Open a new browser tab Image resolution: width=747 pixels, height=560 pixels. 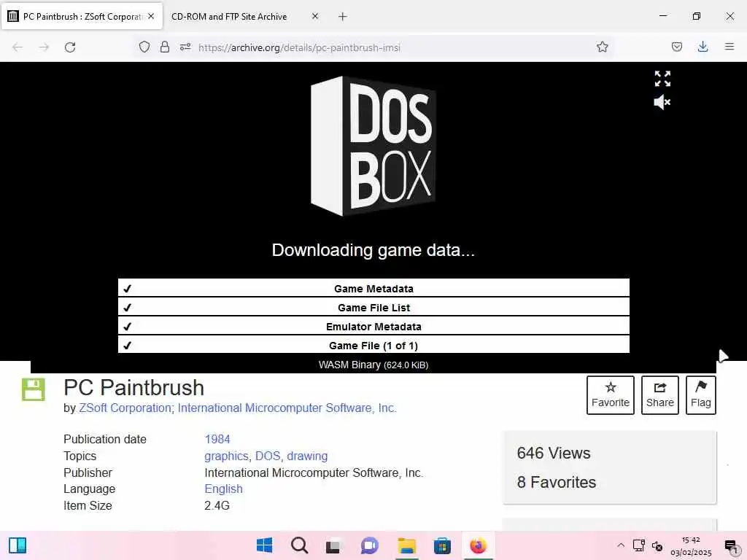pos(343,17)
